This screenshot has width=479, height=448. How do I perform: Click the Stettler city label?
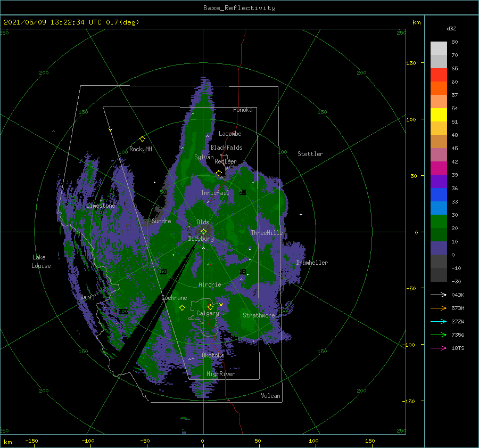click(310, 154)
